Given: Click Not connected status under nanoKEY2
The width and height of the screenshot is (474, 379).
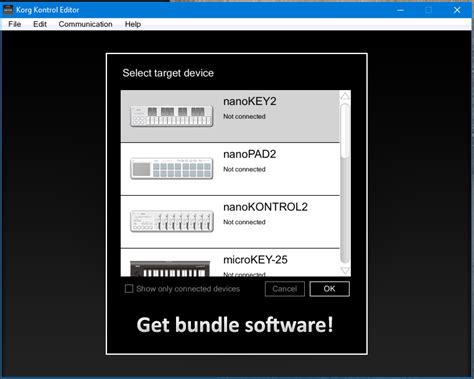Looking at the screenshot, I should point(244,116).
